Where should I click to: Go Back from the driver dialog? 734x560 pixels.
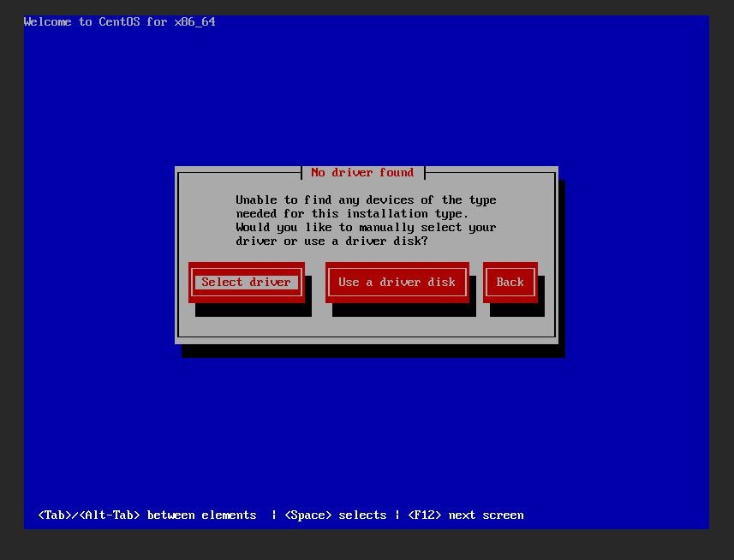pyautogui.click(x=510, y=282)
